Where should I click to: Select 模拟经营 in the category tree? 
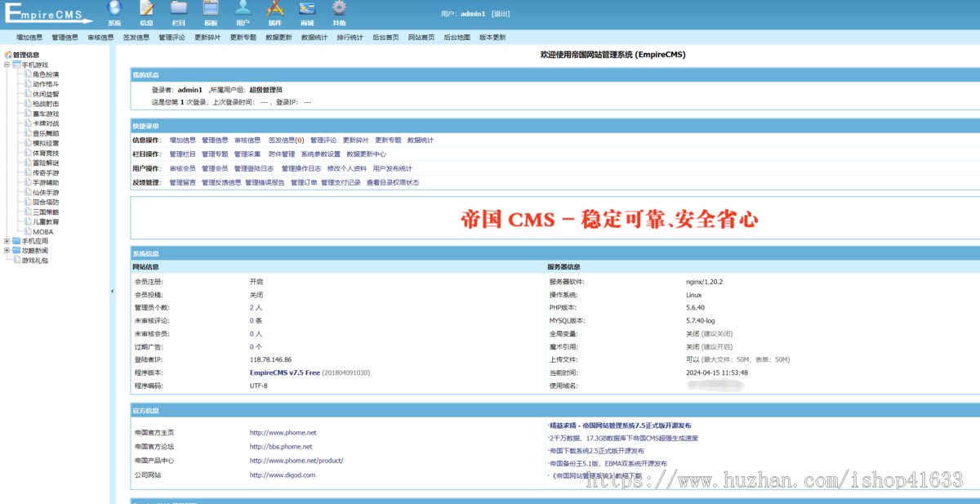tap(46, 143)
